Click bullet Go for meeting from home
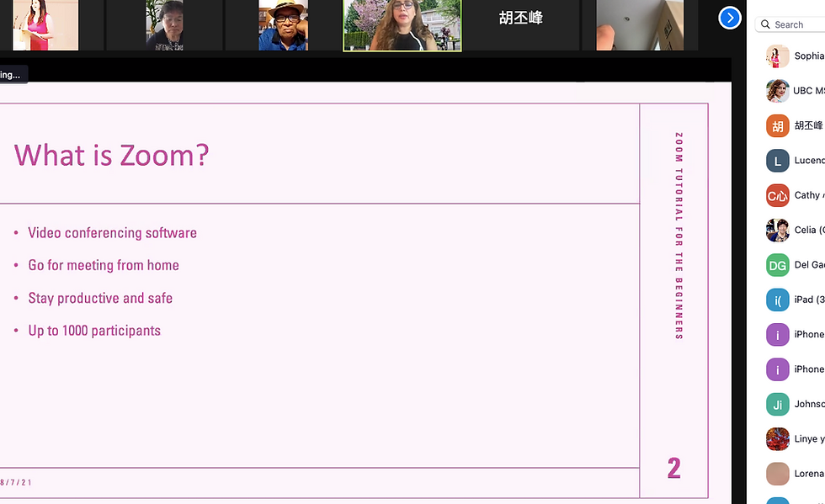 tap(104, 265)
